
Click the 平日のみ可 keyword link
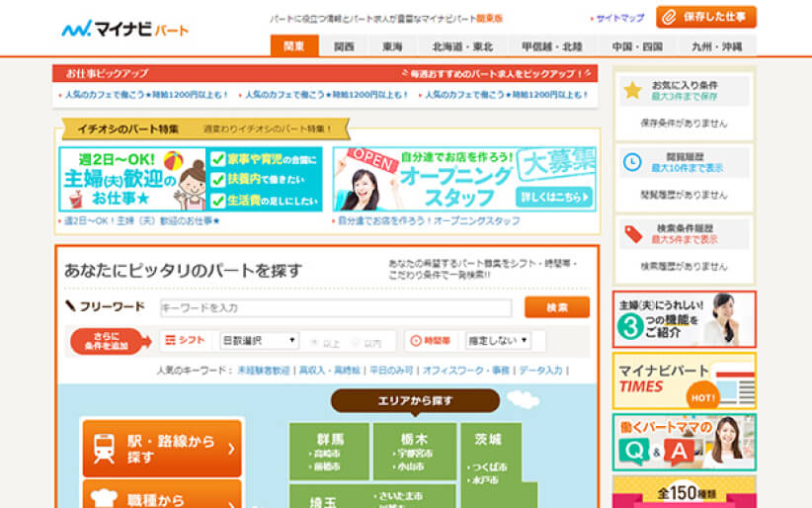click(391, 370)
